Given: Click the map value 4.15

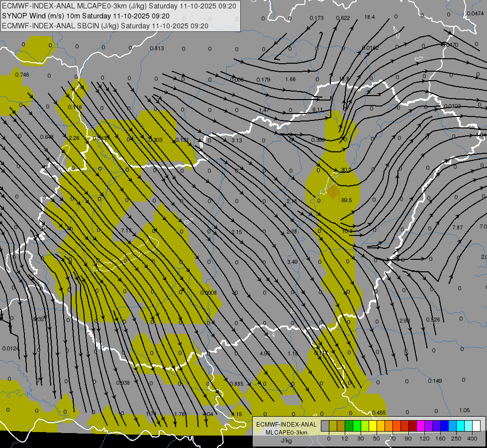Looking at the screenshot, I should coord(237,415).
